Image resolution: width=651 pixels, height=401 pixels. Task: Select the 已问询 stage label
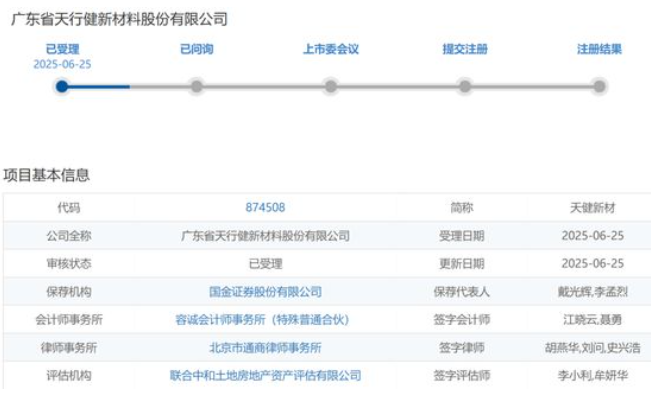pyautogui.click(x=196, y=49)
